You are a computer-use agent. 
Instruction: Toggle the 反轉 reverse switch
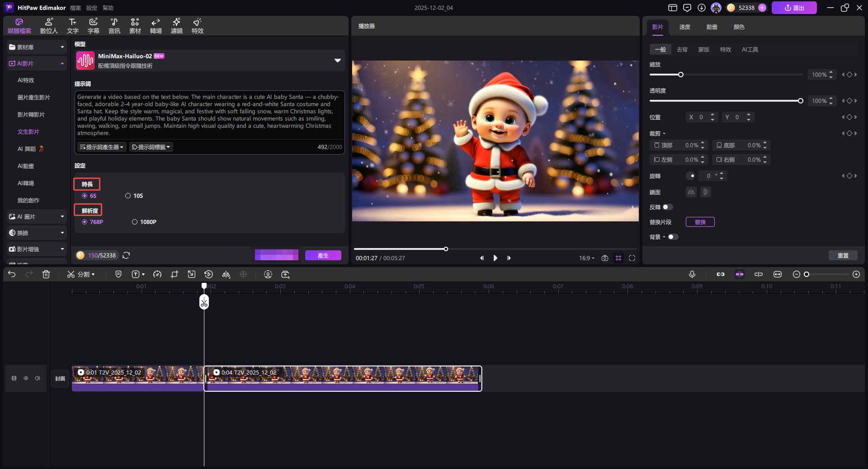coord(667,207)
